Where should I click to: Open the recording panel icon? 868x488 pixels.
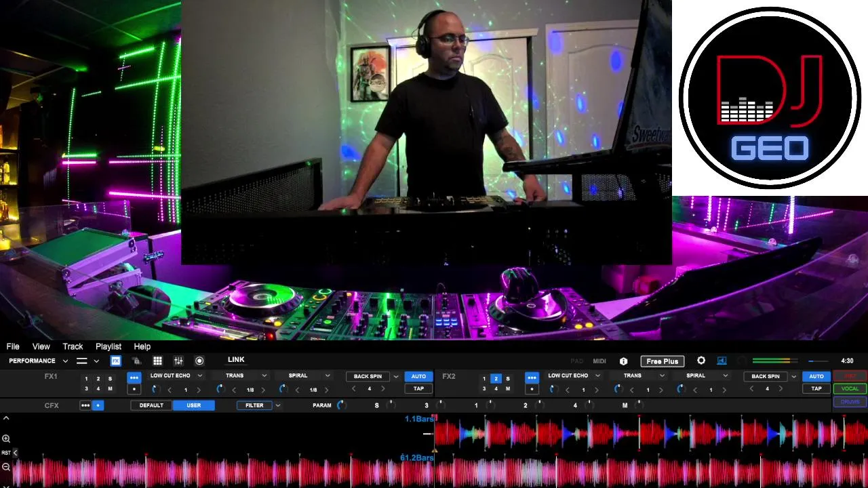[199, 361]
